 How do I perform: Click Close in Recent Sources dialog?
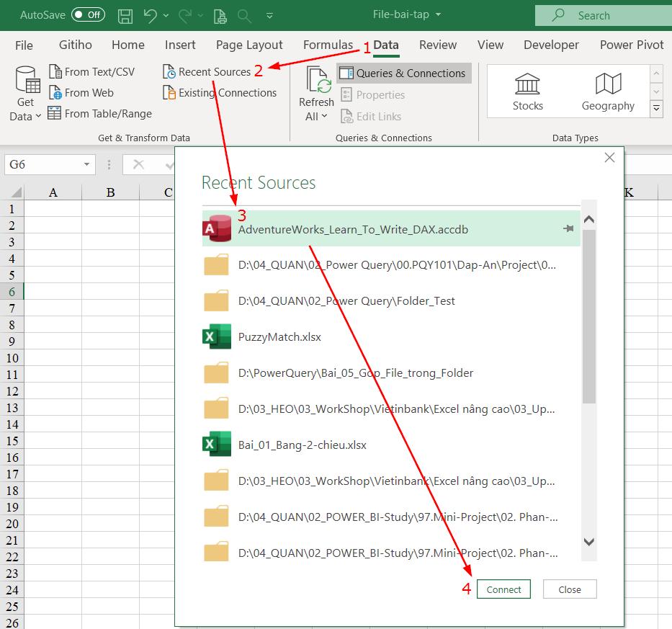coord(569,589)
